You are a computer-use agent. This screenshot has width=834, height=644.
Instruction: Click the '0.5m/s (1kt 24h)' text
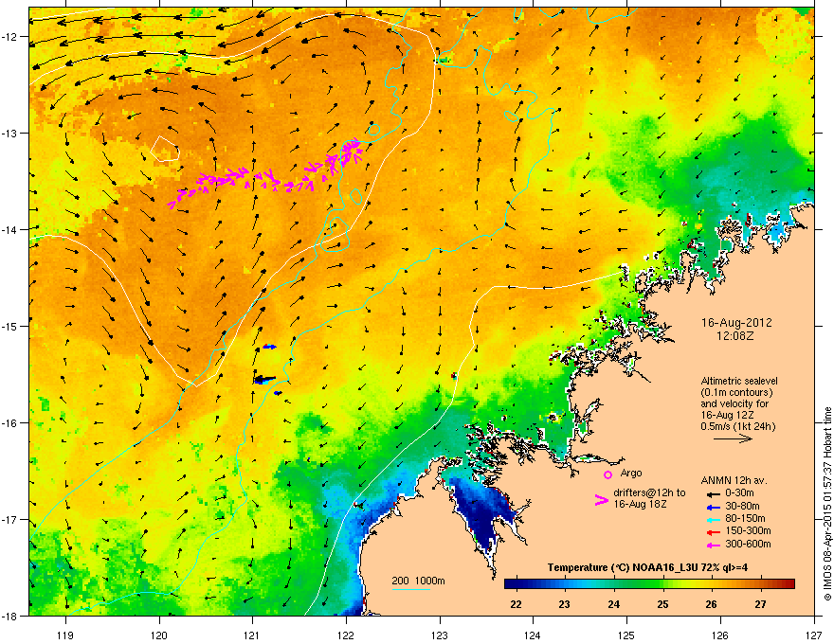tap(738, 426)
